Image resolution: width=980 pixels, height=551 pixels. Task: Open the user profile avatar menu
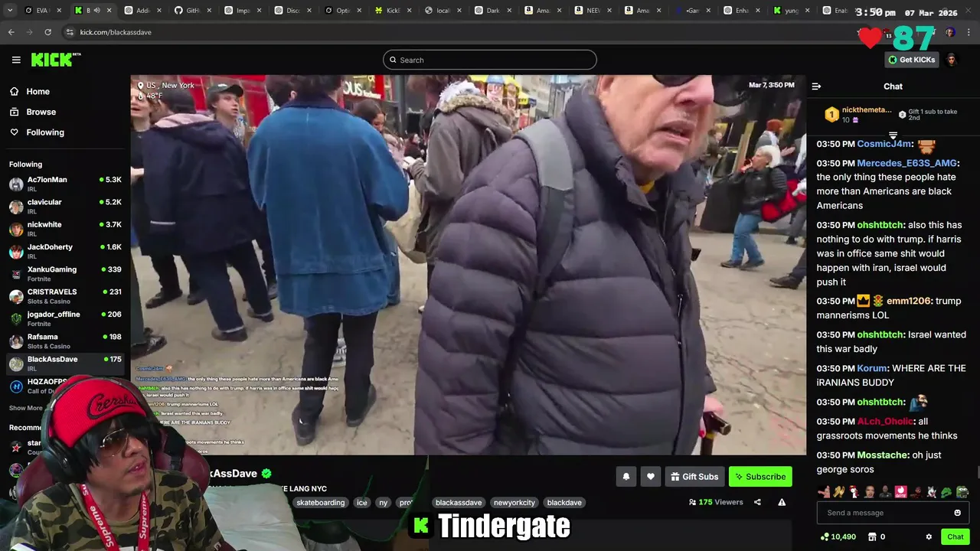(951, 60)
